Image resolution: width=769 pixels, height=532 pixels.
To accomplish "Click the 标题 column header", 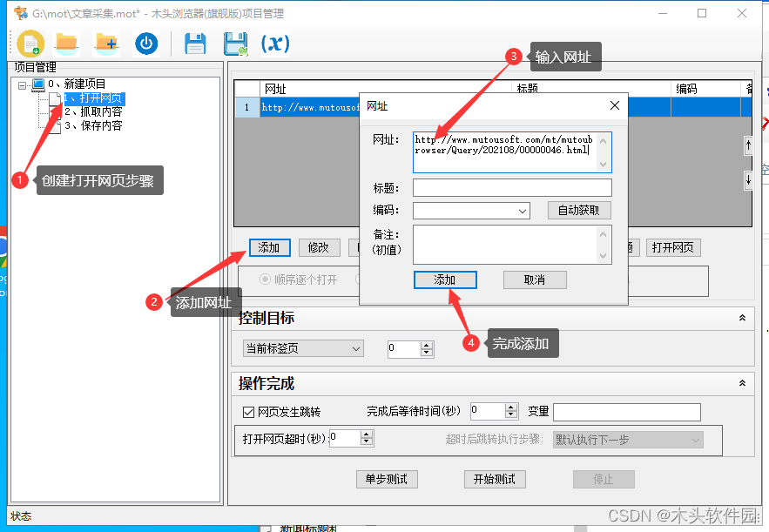I will (x=591, y=89).
